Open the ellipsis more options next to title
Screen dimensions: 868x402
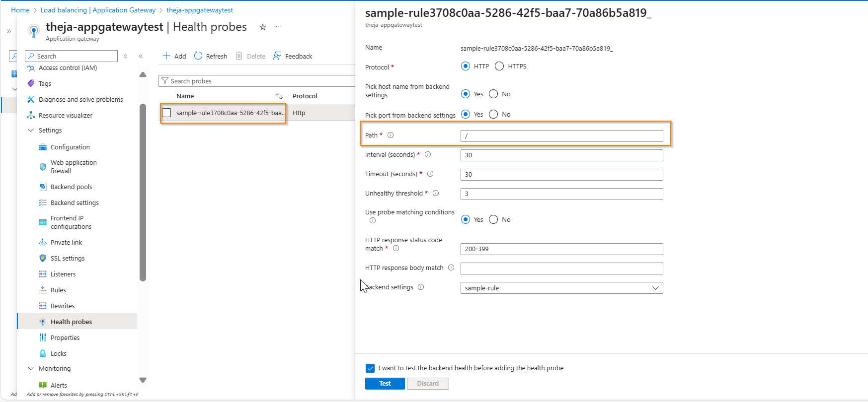tap(279, 27)
